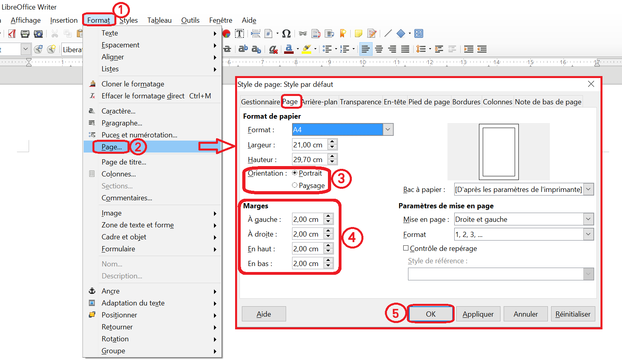Open the paper Format A4 dropdown
Screen dimensions: 622x364
(388, 129)
